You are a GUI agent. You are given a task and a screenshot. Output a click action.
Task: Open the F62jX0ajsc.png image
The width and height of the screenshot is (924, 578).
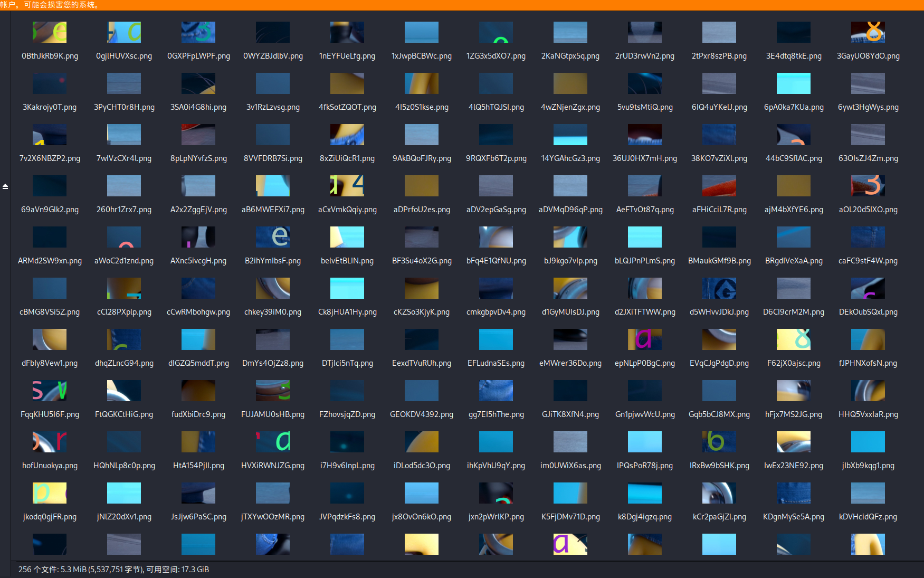[x=794, y=339]
